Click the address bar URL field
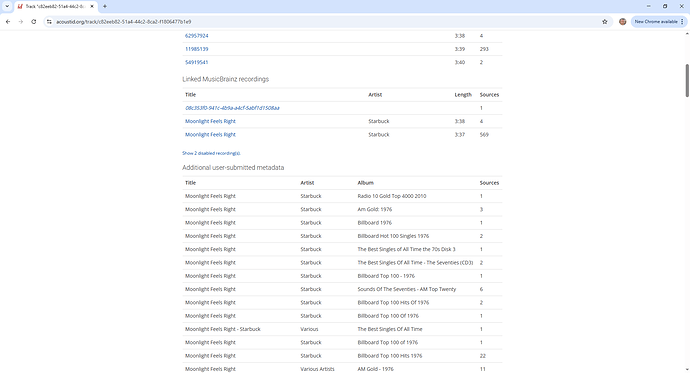The height and width of the screenshot is (373, 690). point(326,22)
